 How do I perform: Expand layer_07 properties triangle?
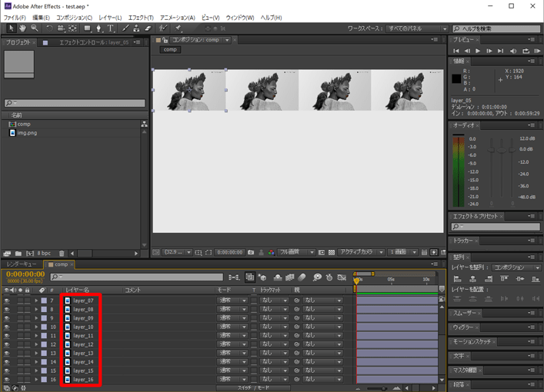point(36,301)
